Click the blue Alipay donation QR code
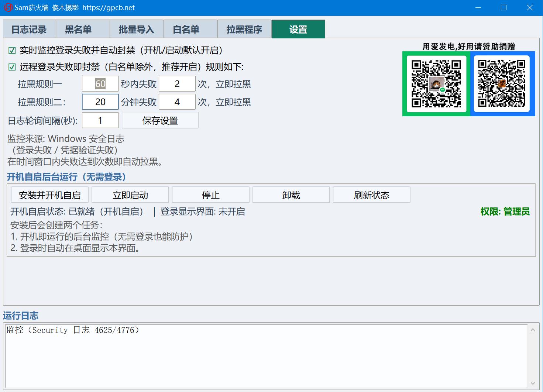Viewport: 543px width, 392px height. pos(502,84)
